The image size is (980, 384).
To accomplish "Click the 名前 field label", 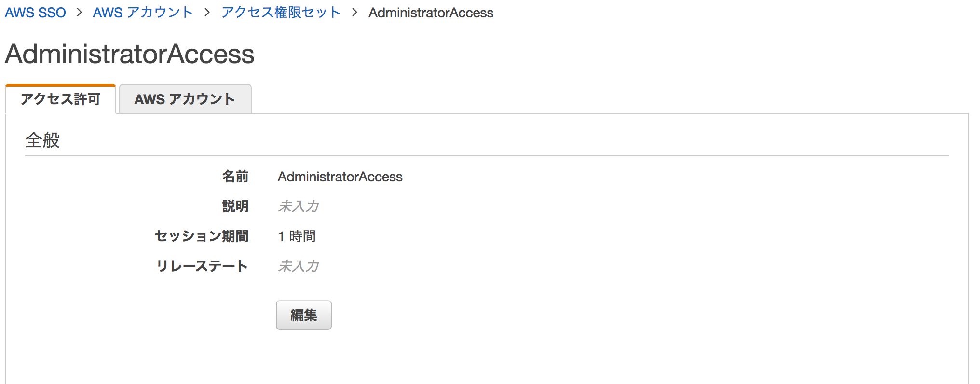I will click(235, 177).
